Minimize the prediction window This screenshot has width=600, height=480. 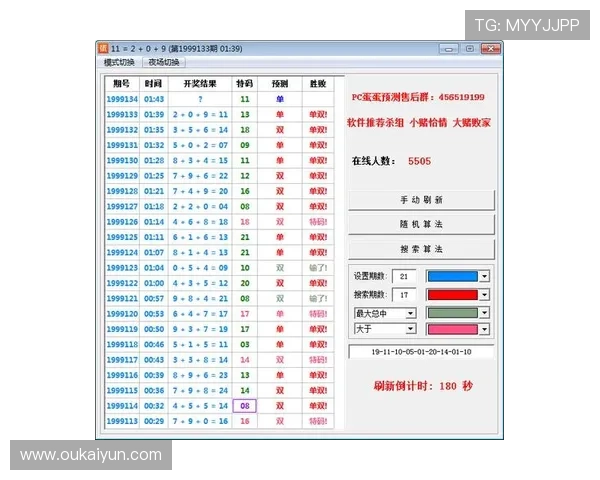[448, 49]
